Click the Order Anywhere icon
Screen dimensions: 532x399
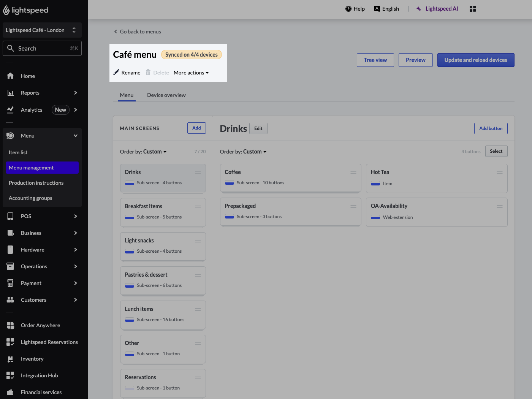pos(10,325)
